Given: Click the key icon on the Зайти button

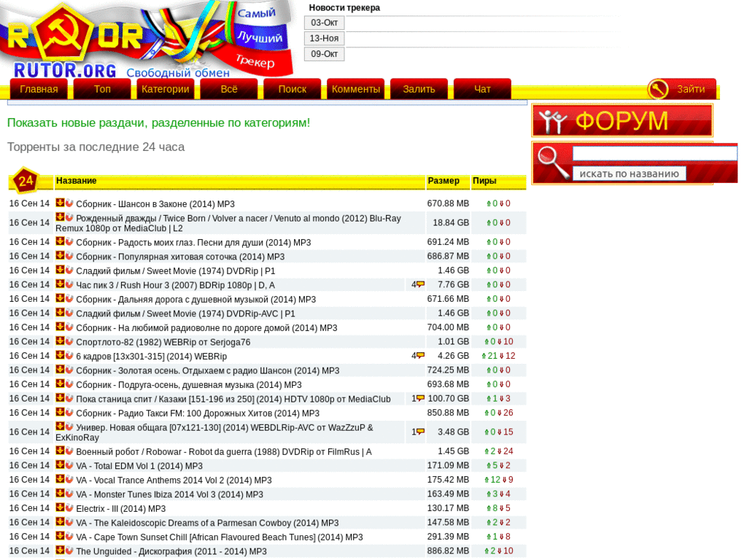Looking at the screenshot, I should click(657, 88).
